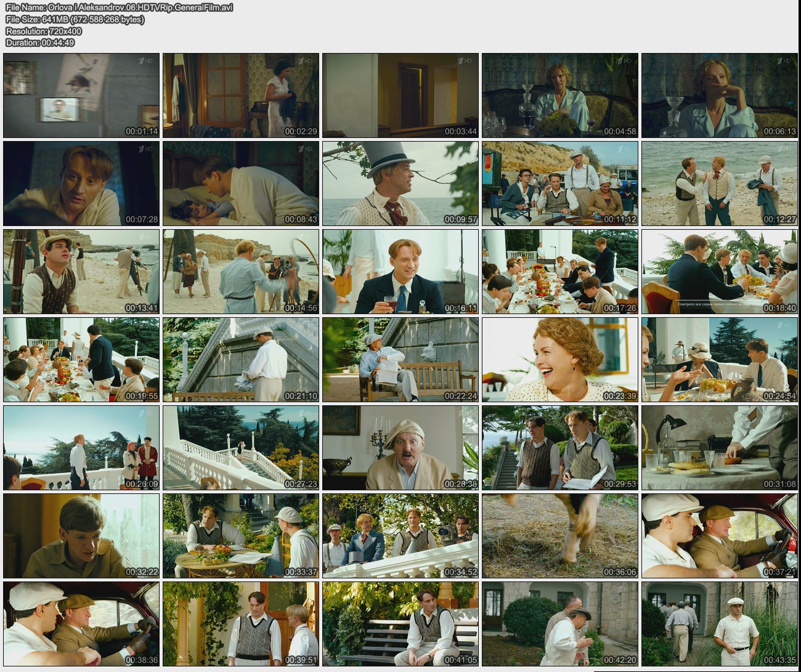Viewport: 801px width, 672px height.
Task: Click the Duration 00:44:49 text
Action: pos(40,43)
